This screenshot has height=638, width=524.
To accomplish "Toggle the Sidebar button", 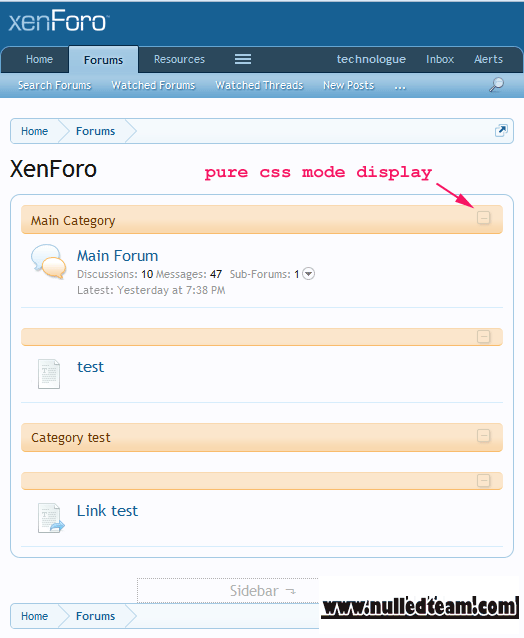I will [x=262, y=591].
